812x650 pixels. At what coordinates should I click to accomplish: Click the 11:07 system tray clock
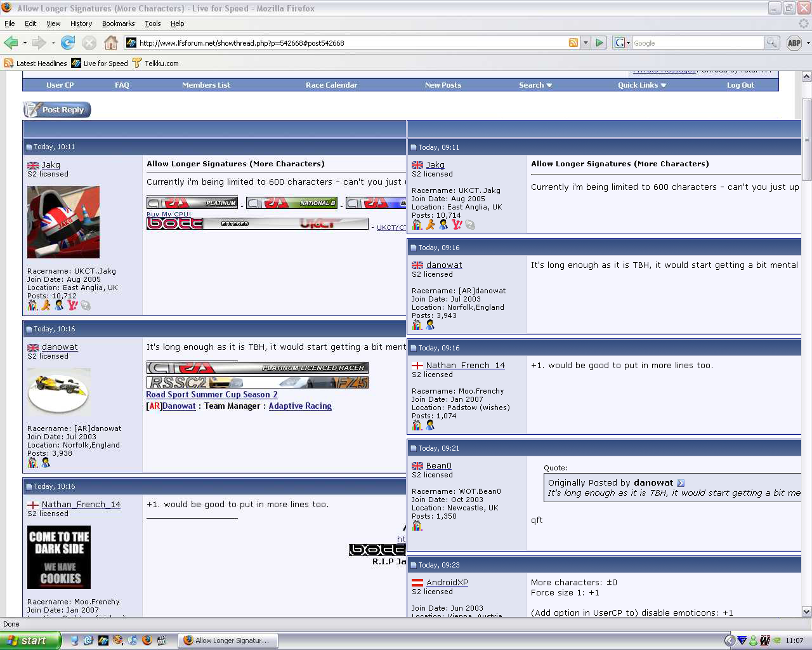[x=794, y=641]
